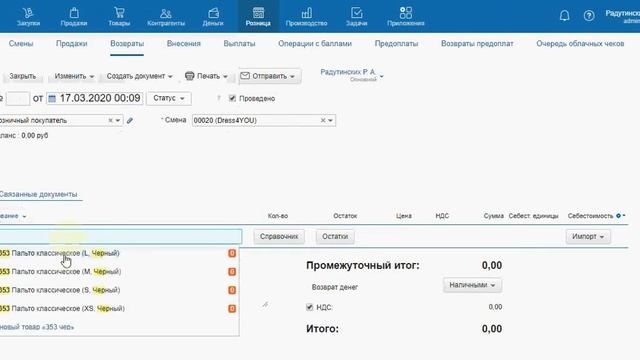Open the Печать dropdown
This screenshot has width=640, height=360.
click(206, 76)
